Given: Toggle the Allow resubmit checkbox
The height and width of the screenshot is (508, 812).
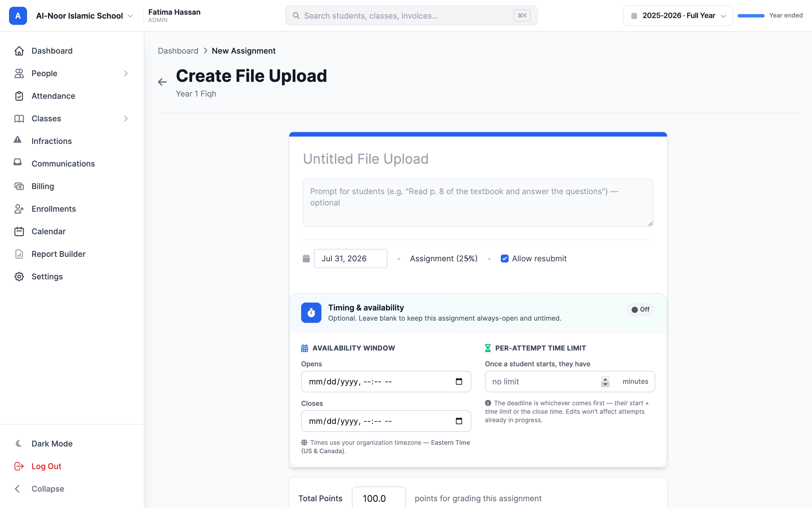Looking at the screenshot, I should click(x=504, y=258).
